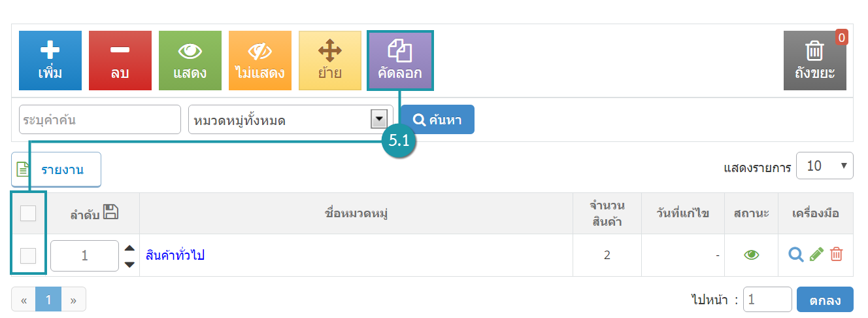This screenshot has width=868, height=318.
Task: Click the save order floppy disk icon
Action: (x=110, y=212)
